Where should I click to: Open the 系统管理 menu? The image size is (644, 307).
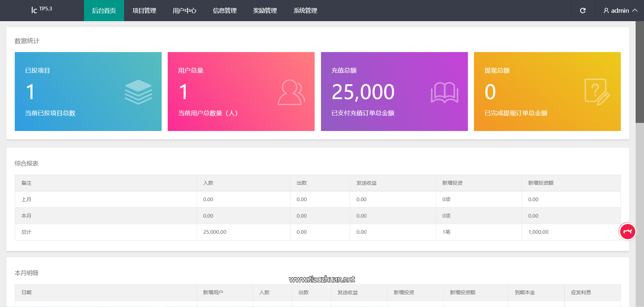(305, 11)
